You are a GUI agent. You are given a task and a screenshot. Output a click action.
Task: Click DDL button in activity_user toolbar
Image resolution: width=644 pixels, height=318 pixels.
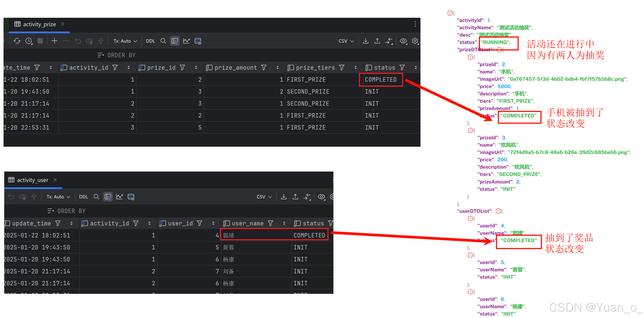tap(83, 197)
